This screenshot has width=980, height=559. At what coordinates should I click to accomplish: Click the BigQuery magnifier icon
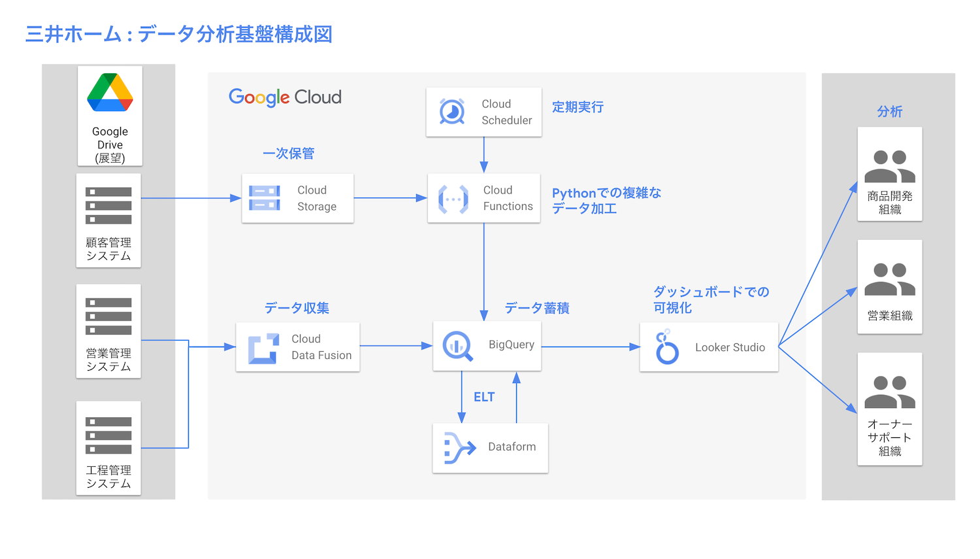(x=458, y=347)
